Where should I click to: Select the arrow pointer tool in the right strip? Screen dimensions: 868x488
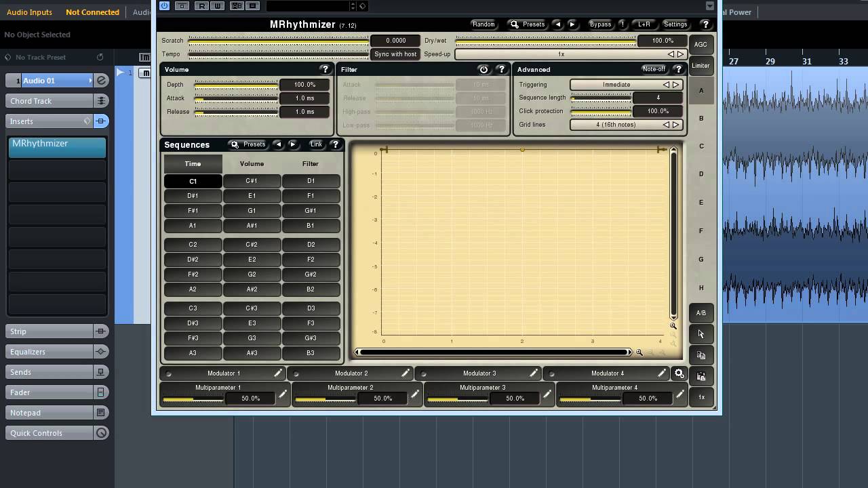click(x=701, y=334)
